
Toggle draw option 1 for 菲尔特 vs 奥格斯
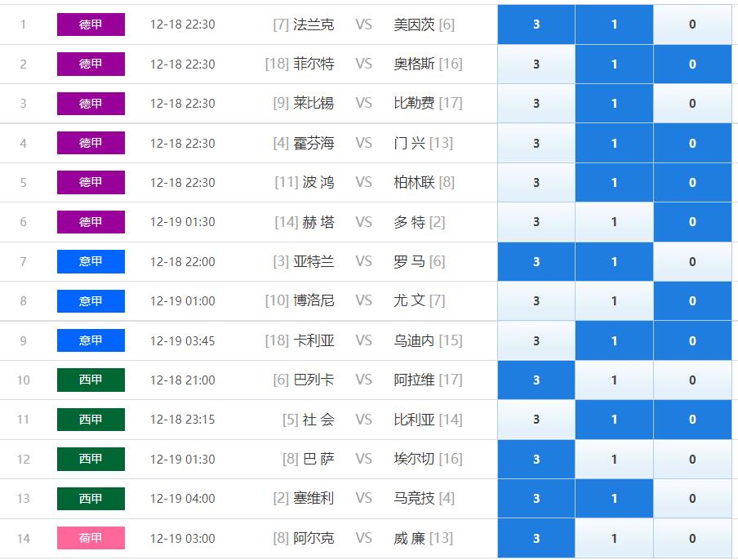pyautogui.click(x=614, y=64)
